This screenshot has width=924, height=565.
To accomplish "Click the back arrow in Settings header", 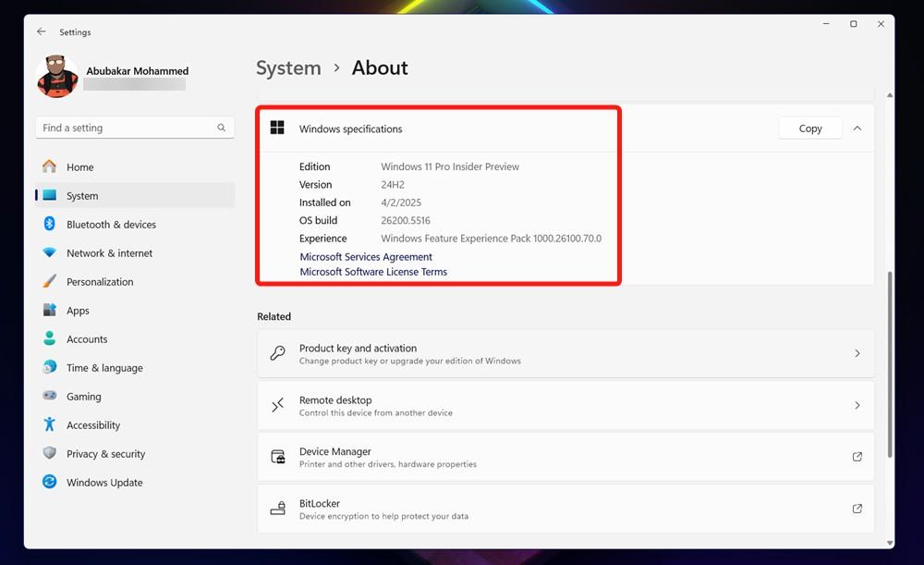I will [42, 31].
